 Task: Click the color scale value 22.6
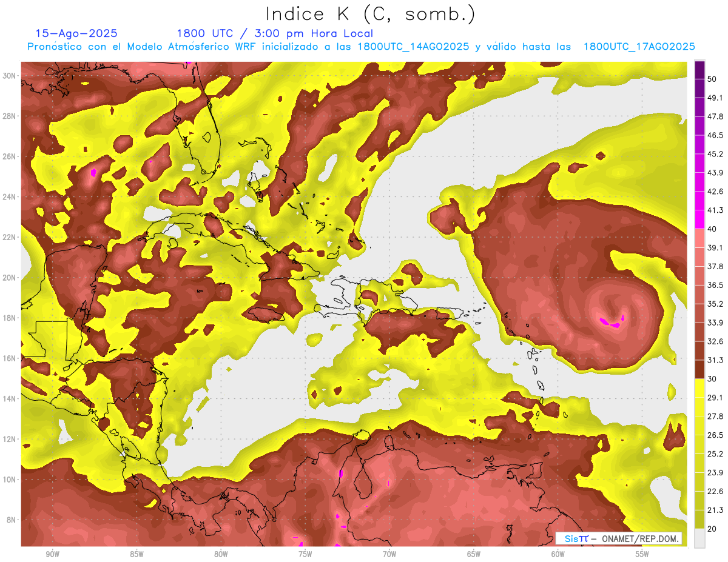(x=715, y=491)
